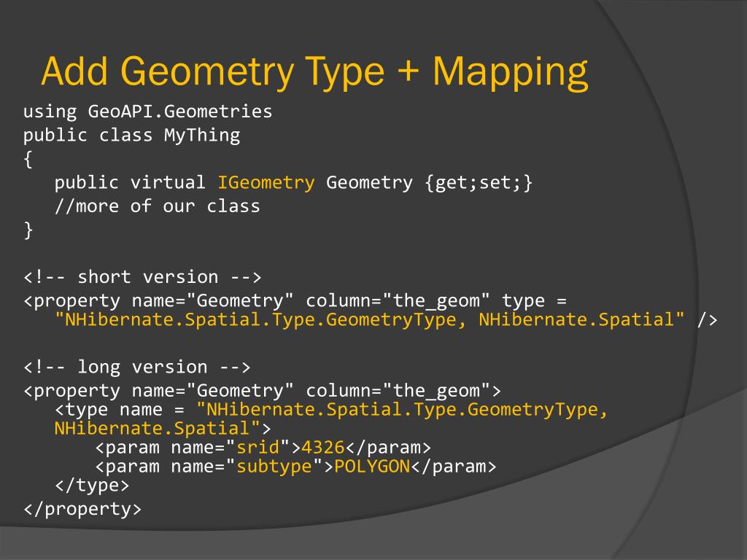Click the words "public virtual"
Image resolution: width=747 pixels, height=560 pixels.
point(130,183)
